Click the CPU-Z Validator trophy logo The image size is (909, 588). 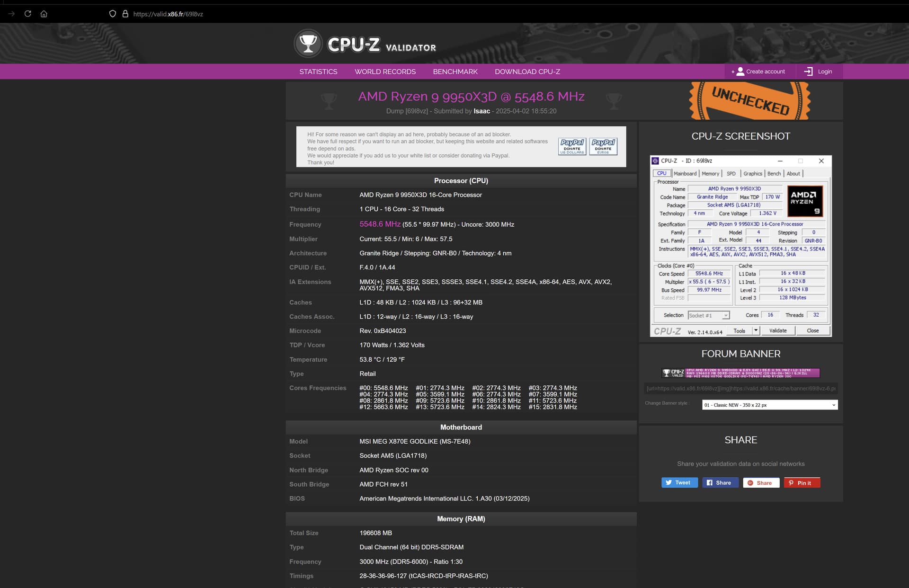(308, 44)
